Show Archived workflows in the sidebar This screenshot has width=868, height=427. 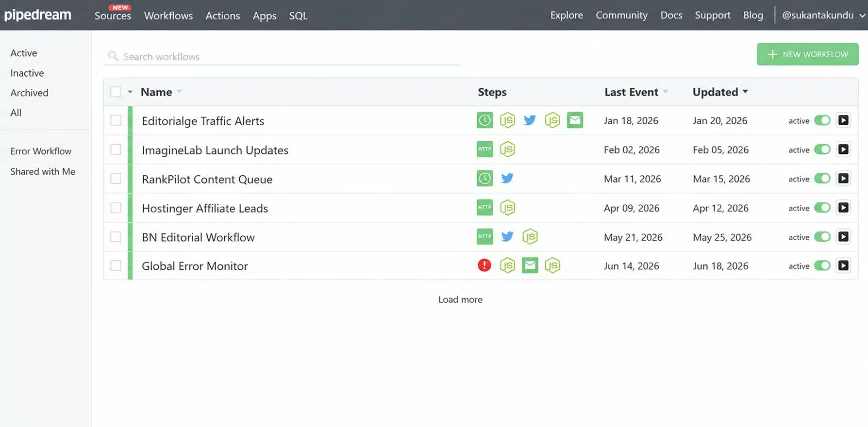coord(30,93)
